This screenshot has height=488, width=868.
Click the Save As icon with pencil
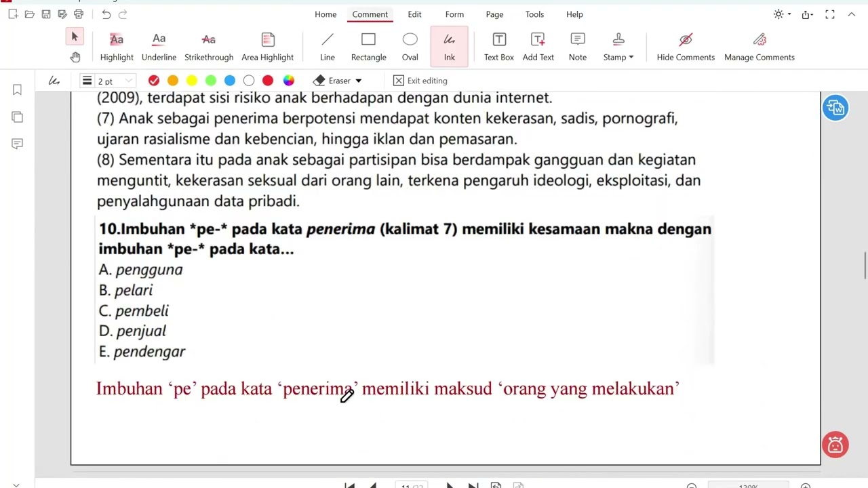[x=62, y=14]
